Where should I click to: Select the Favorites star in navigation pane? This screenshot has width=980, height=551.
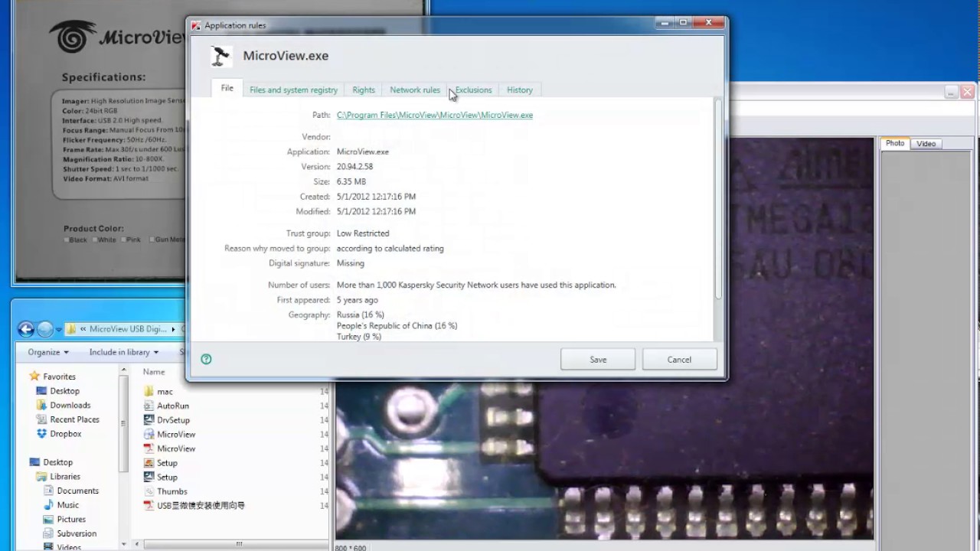pos(34,377)
